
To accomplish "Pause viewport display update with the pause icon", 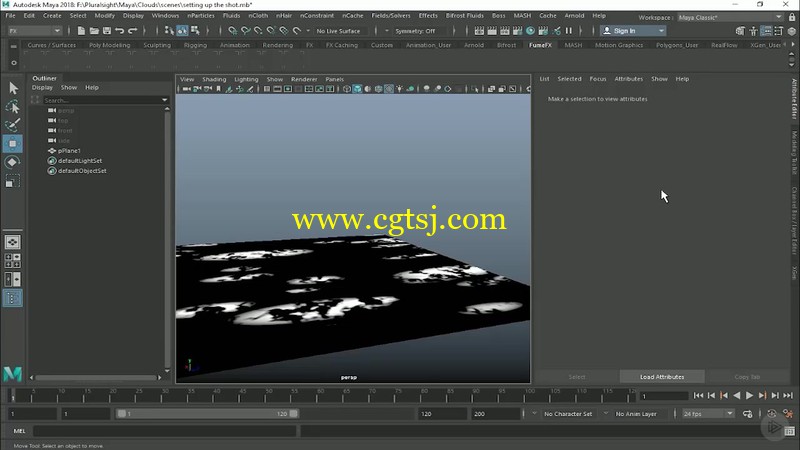I will (x=569, y=31).
